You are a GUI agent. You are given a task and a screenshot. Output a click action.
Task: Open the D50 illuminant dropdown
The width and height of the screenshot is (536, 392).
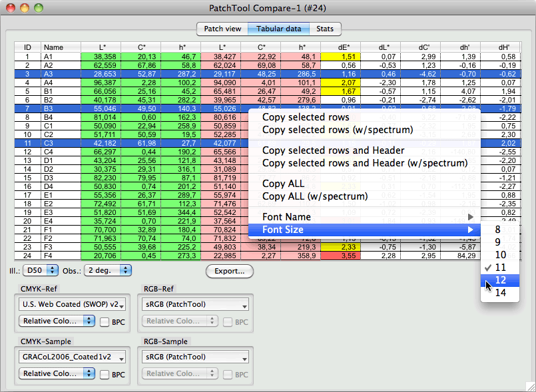(x=40, y=271)
